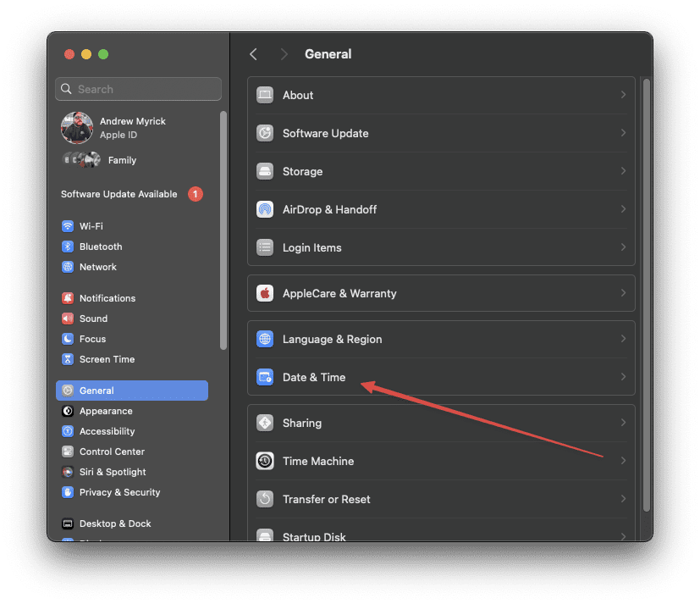Screen dimensions: 700x604
Task: Click the Network globe icon in sidebar
Action: pyautogui.click(x=68, y=267)
